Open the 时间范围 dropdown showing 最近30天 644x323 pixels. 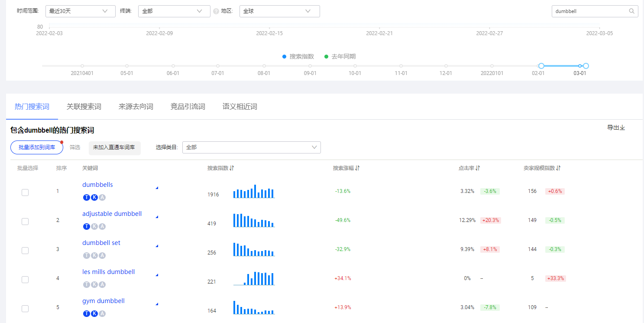[80, 11]
